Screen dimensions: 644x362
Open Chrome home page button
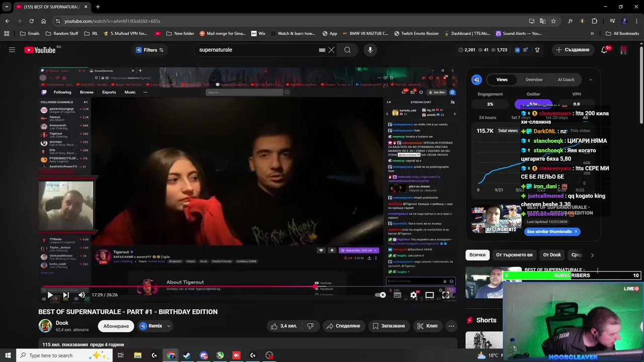[x=44, y=21]
